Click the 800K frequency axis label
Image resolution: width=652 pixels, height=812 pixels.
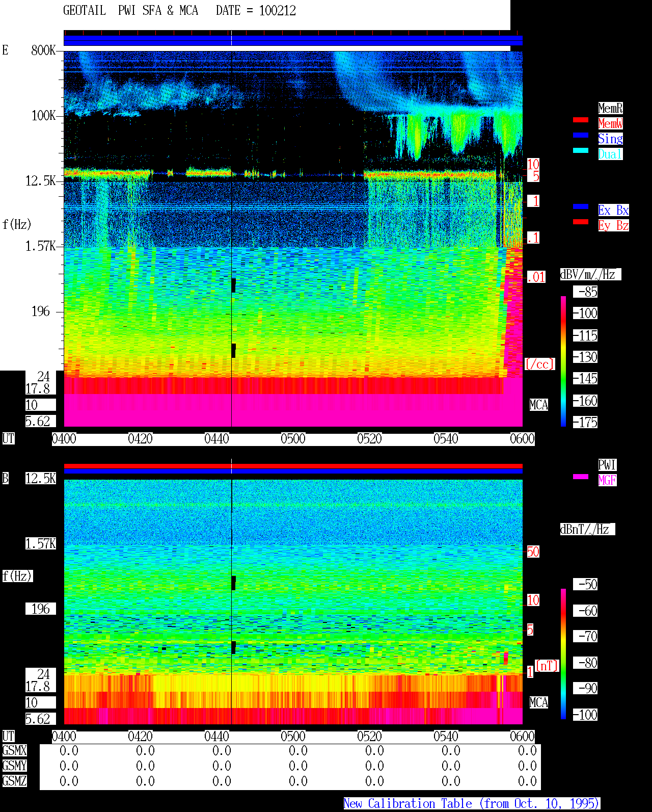point(43,50)
